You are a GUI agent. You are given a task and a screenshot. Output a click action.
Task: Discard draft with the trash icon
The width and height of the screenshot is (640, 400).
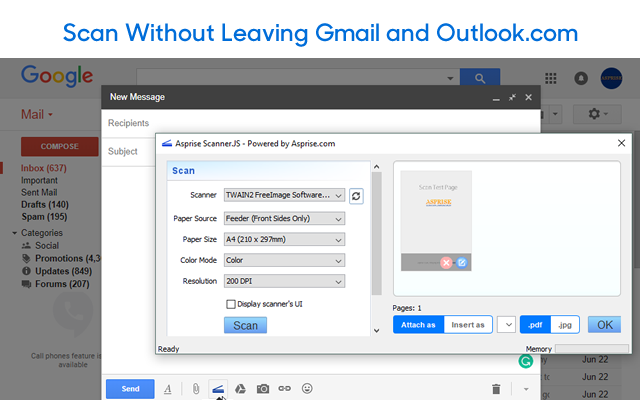[496, 389]
